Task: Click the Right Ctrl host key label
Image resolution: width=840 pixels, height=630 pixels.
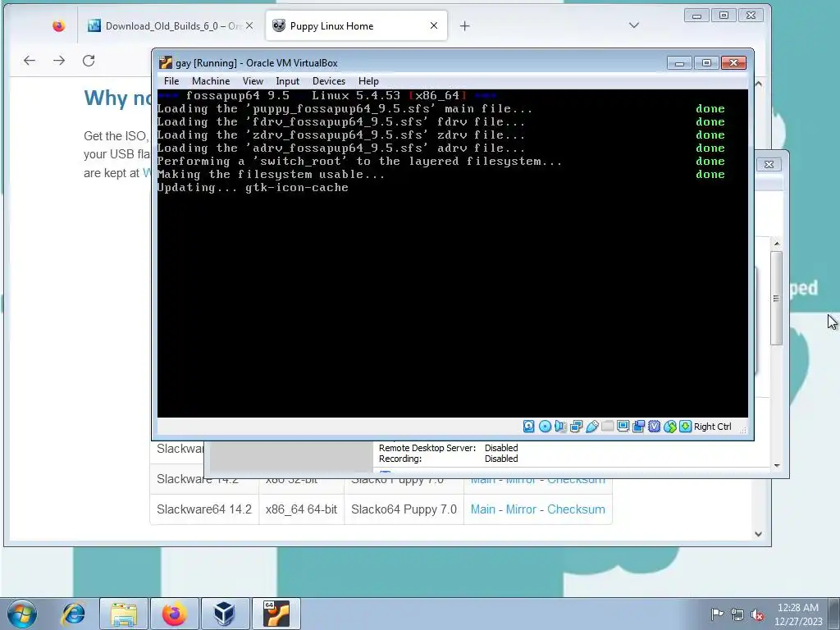Action: [713, 427]
